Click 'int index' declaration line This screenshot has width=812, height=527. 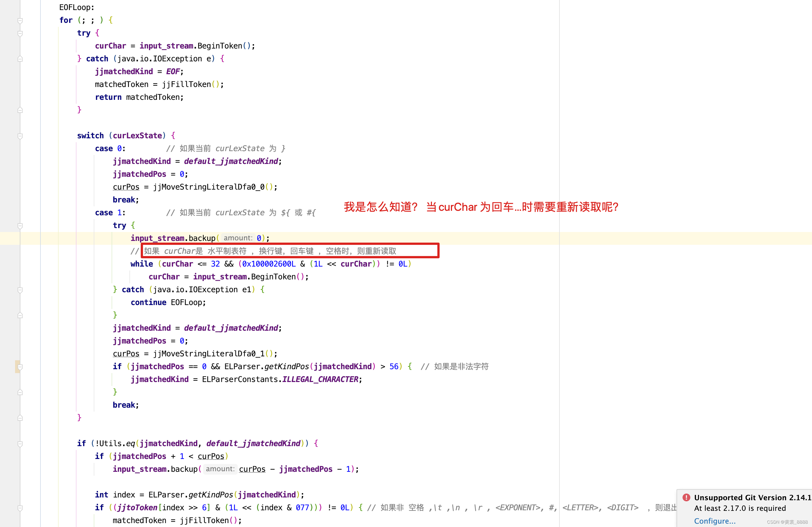(x=200, y=495)
